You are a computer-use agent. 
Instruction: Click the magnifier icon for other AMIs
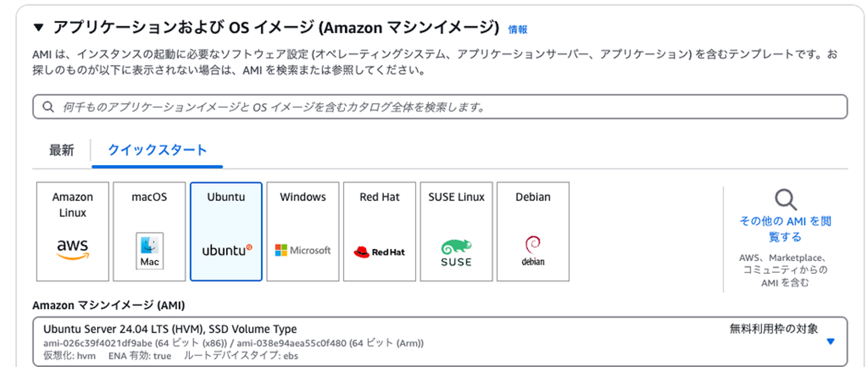coord(785,199)
